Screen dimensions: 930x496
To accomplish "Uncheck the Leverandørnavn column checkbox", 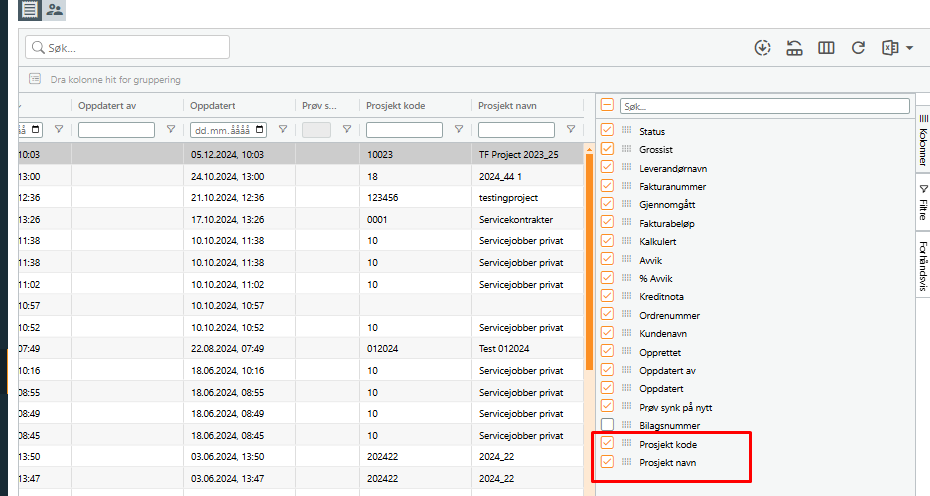I will click(607, 167).
